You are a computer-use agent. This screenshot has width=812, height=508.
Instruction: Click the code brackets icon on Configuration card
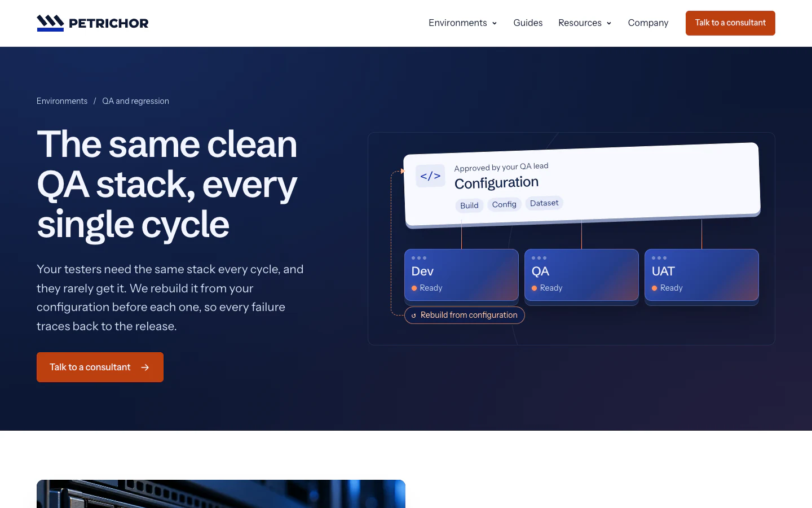430,176
